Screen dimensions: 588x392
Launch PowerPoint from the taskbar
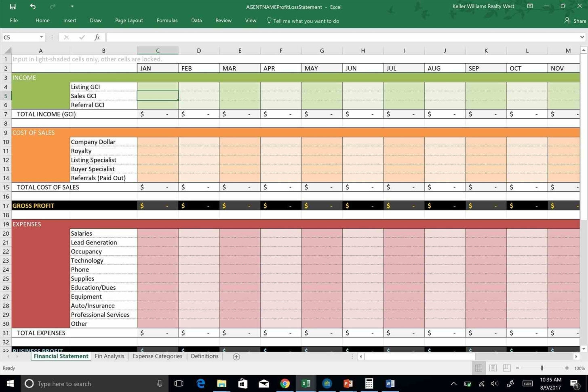click(x=348, y=383)
